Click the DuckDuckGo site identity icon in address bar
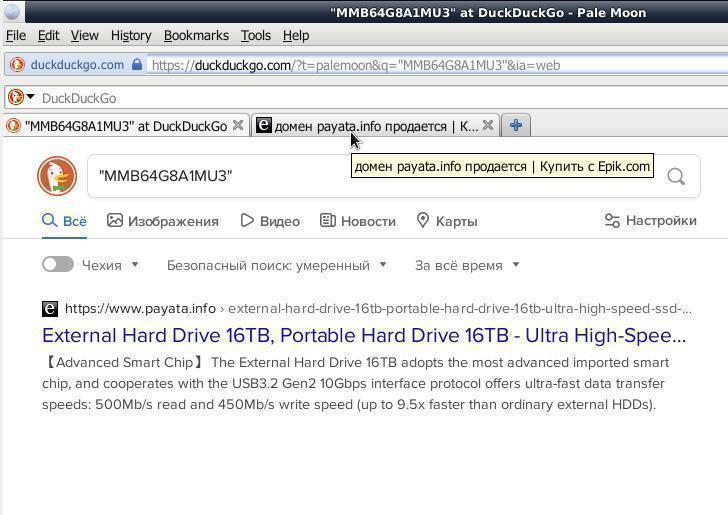The width and height of the screenshot is (728, 515). pyautogui.click(x=18, y=65)
